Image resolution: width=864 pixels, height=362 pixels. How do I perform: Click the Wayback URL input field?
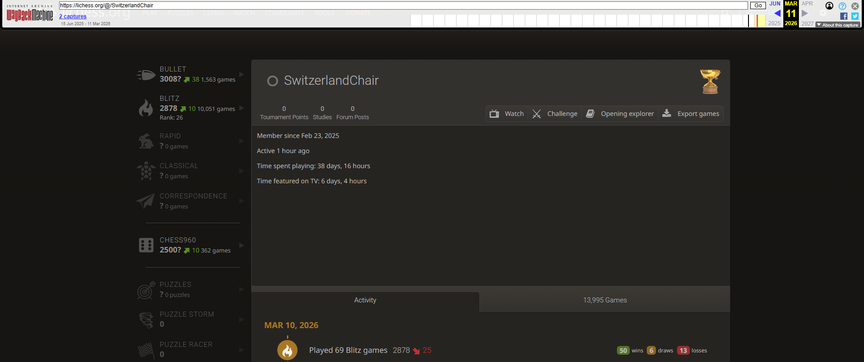(x=403, y=6)
